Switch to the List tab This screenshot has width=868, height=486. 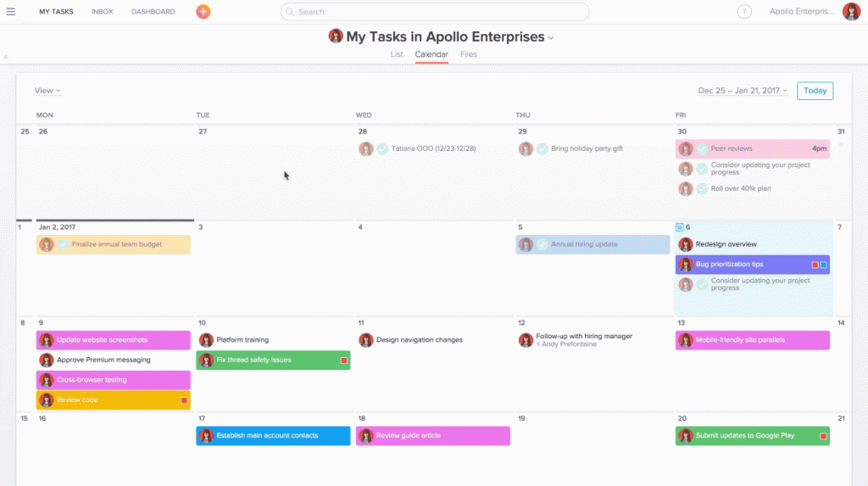tap(397, 54)
